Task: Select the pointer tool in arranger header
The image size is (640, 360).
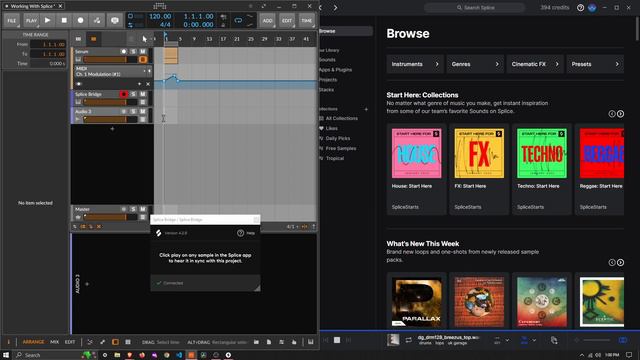Action: click(x=144, y=39)
